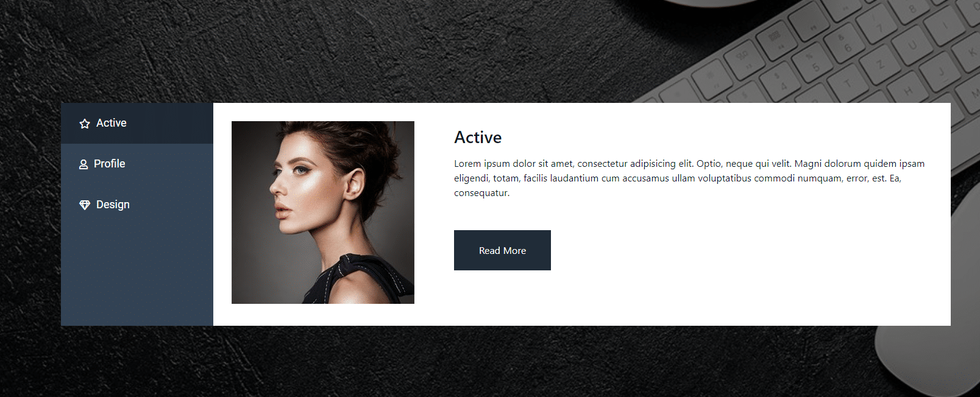Click the star icon beside Active
980x397 pixels.
tap(85, 124)
